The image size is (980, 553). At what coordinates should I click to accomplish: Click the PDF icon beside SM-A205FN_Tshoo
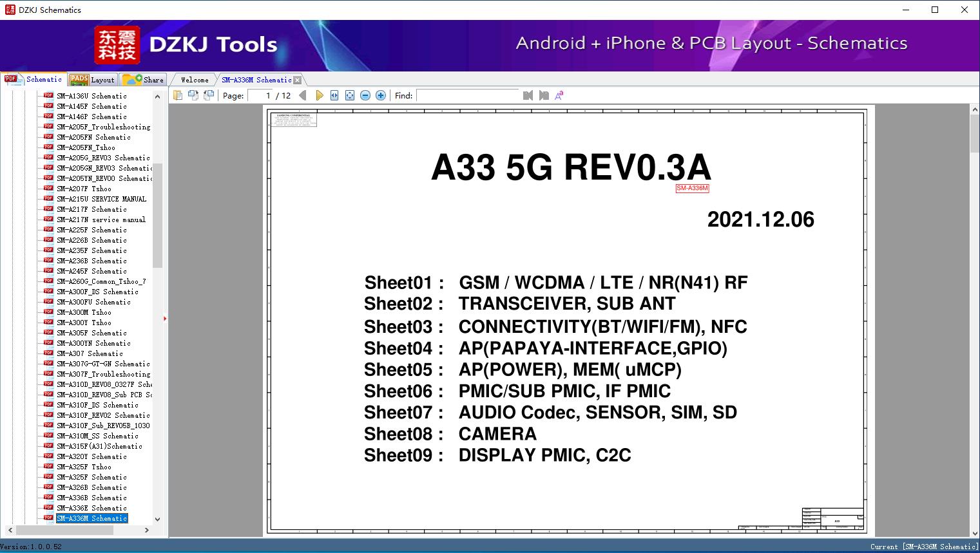(48, 147)
